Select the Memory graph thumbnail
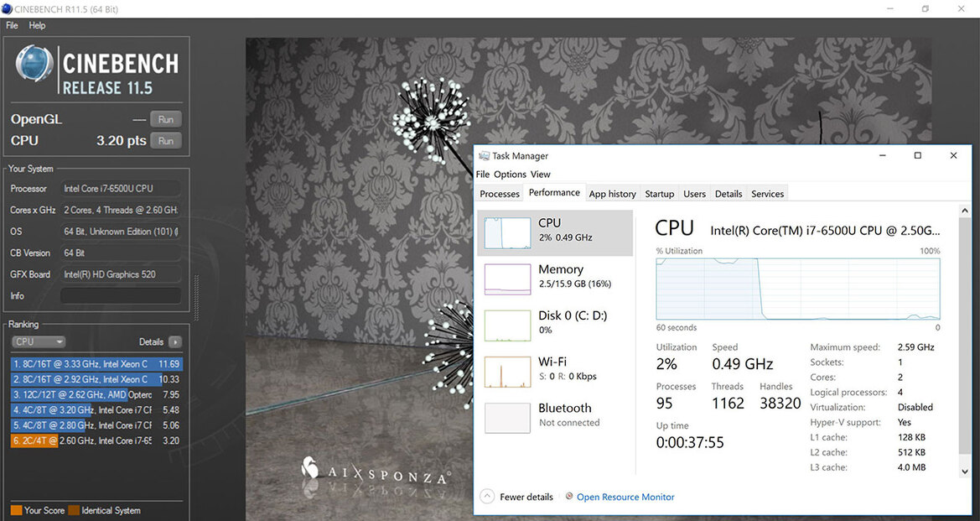This screenshot has width=980, height=521. [507, 279]
